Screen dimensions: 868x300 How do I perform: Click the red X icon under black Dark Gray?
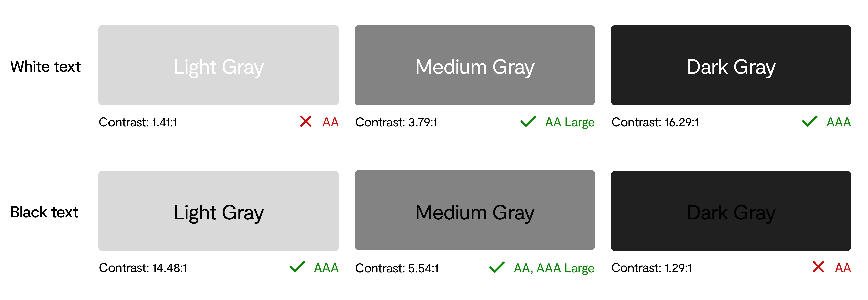(x=818, y=267)
